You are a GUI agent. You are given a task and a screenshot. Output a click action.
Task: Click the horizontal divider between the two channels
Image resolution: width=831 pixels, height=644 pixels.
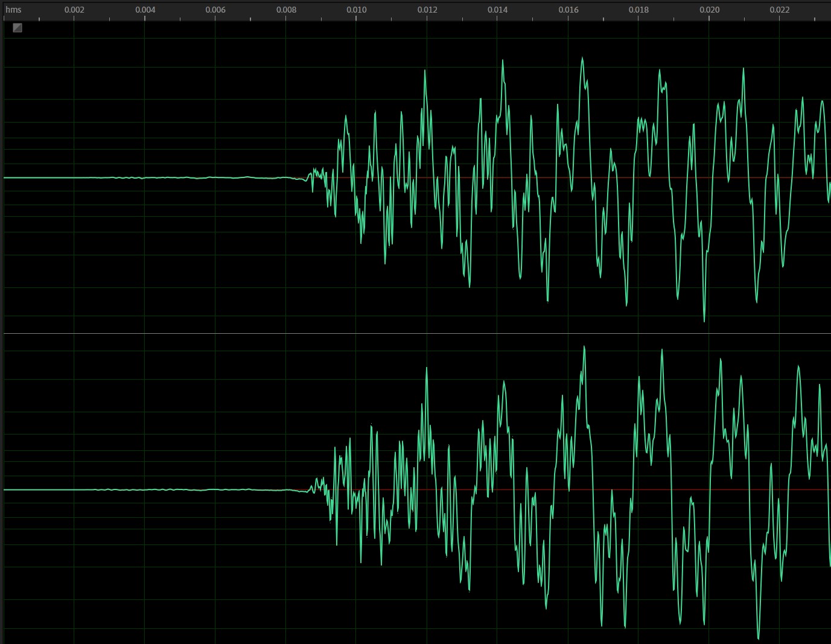[416, 333]
